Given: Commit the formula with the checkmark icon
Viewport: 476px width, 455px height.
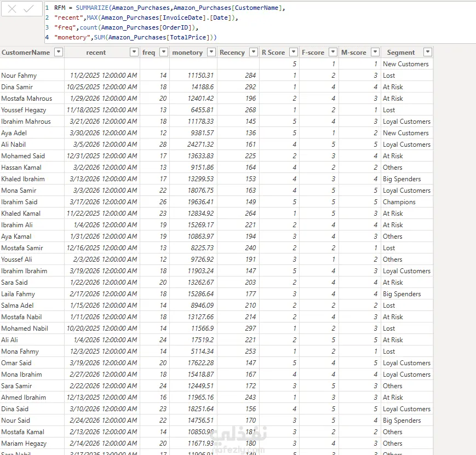Looking at the screenshot, I should pos(28,9).
